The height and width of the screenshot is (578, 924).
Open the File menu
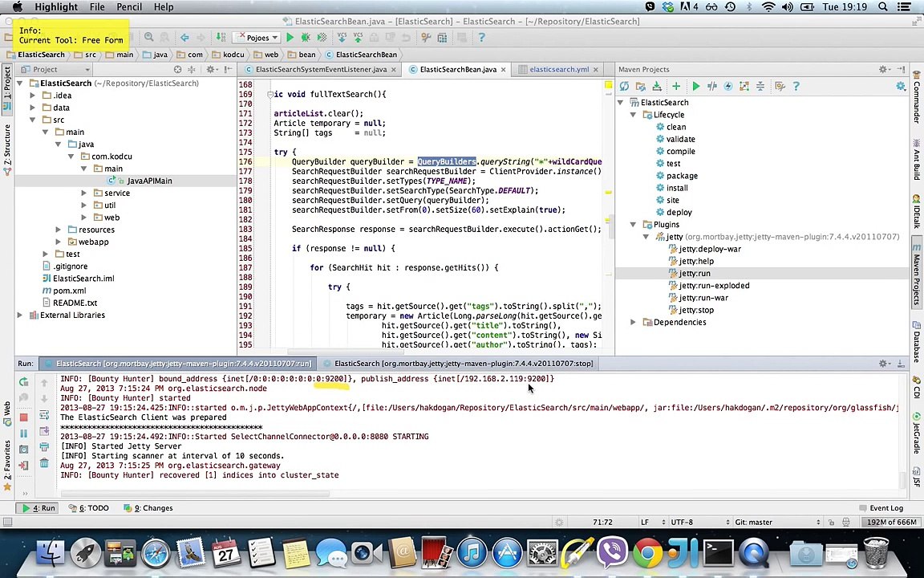tap(97, 7)
